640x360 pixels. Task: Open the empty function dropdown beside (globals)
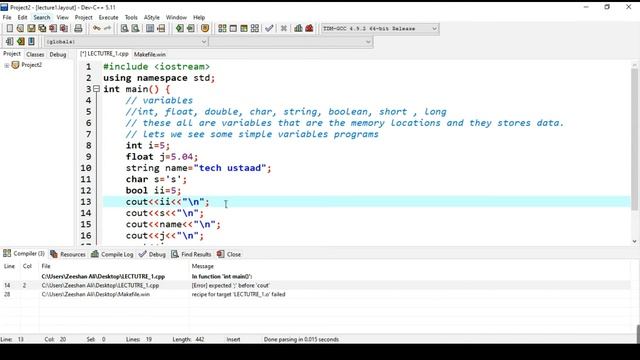click(291, 42)
